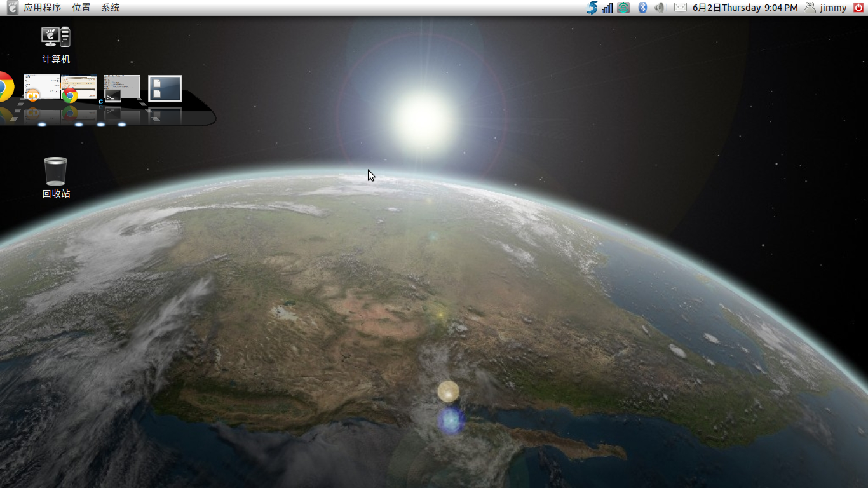Click the small blue swirl icon in the dock
The image size is (868, 488).
pyautogui.click(x=100, y=101)
